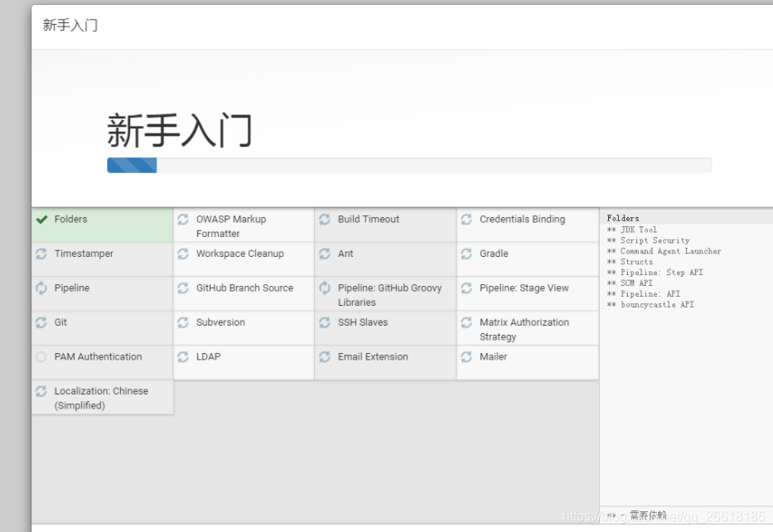Click the Structs log entry

point(630,262)
